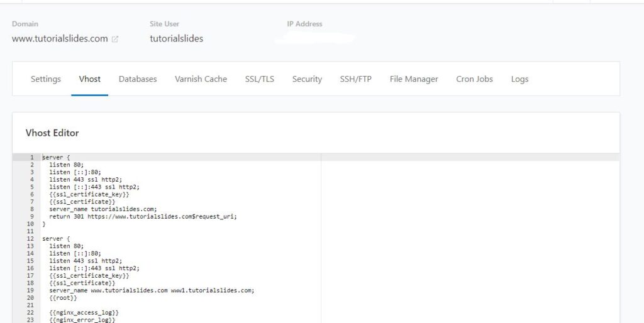The height and width of the screenshot is (323, 644).
Task: Click the www.tutorialslides.com domain link
Action: point(60,38)
